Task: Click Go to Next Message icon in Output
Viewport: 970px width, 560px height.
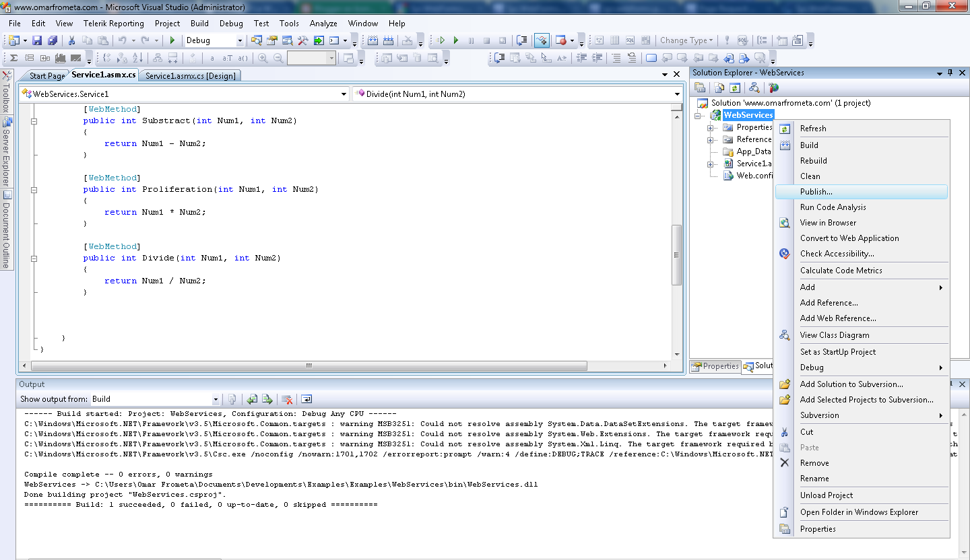Action: [x=267, y=399]
